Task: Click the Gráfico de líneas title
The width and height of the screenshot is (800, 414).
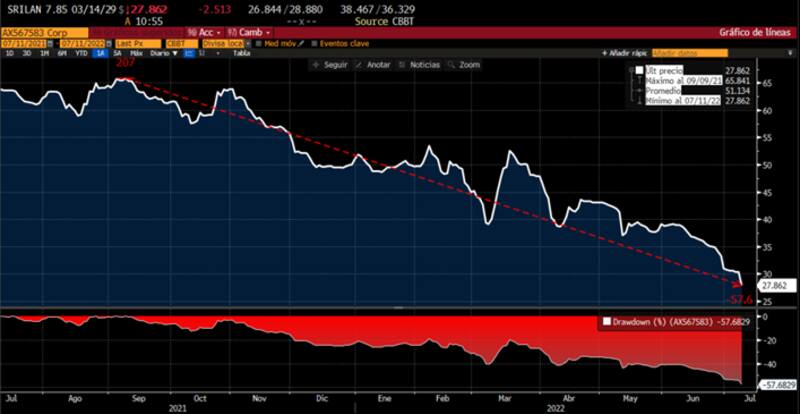Action: tap(755, 32)
